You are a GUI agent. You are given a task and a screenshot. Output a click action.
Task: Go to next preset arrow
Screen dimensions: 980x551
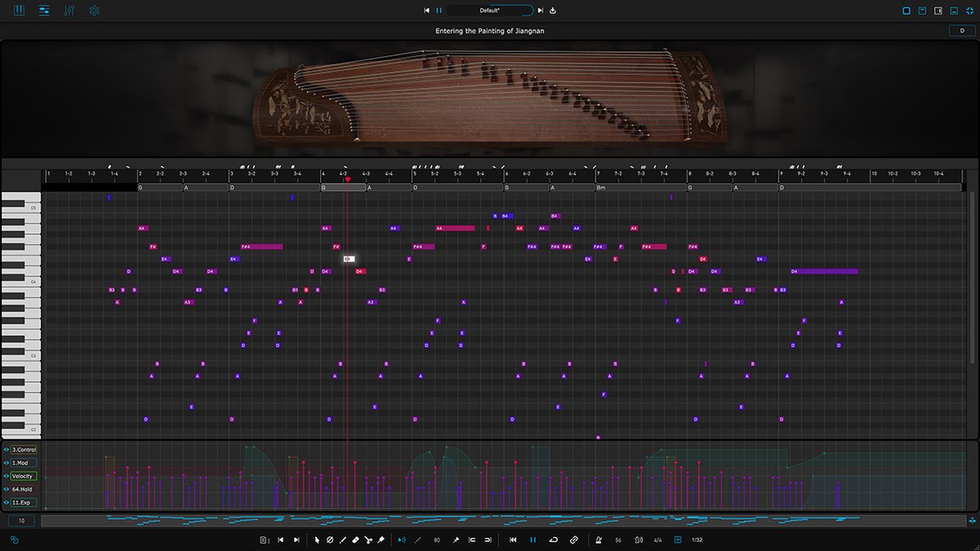pyautogui.click(x=541, y=11)
